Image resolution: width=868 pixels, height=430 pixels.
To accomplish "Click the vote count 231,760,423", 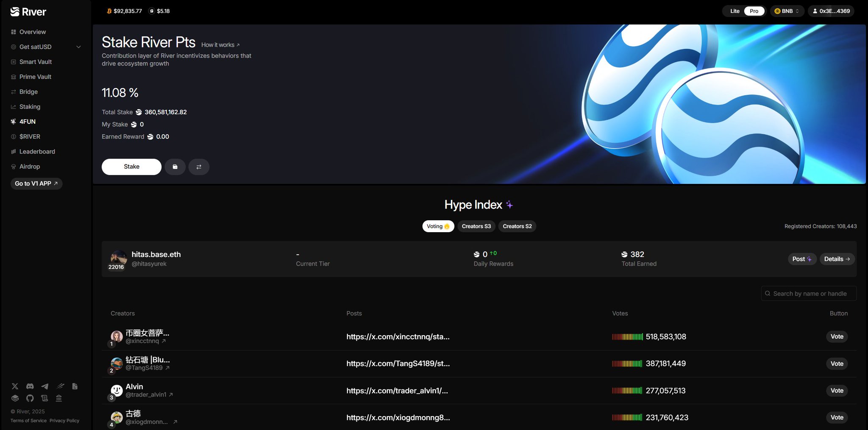I will click(667, 418).
